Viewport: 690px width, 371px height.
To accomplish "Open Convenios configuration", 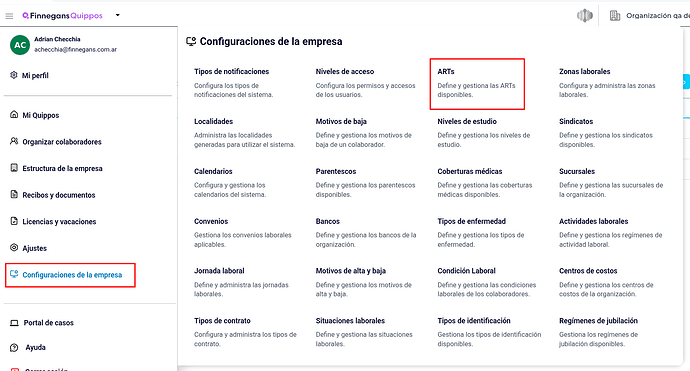I will coord(211,221).
